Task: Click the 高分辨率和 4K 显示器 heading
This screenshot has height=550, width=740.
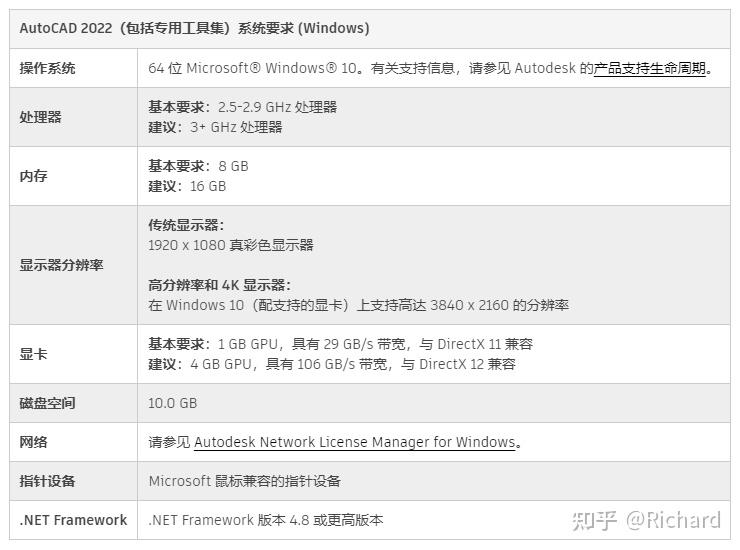Action: 219,285
